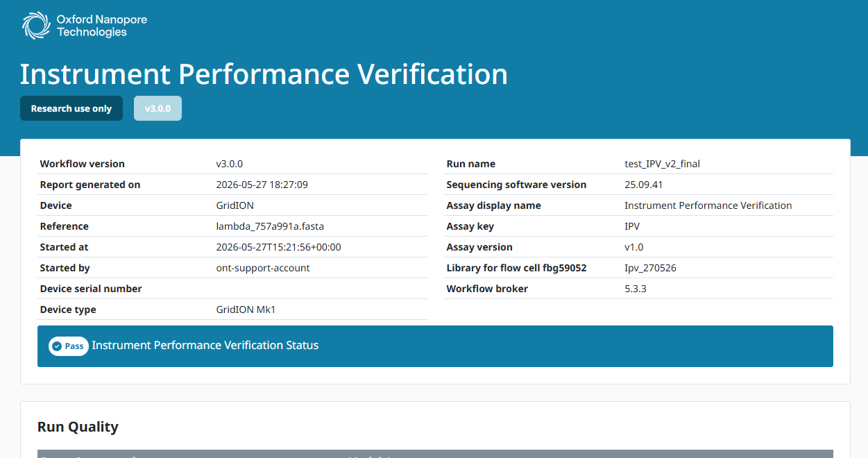Select the Device serial number label
The width and height of the screenshot is (868, 458).
(x=91, y=289)
